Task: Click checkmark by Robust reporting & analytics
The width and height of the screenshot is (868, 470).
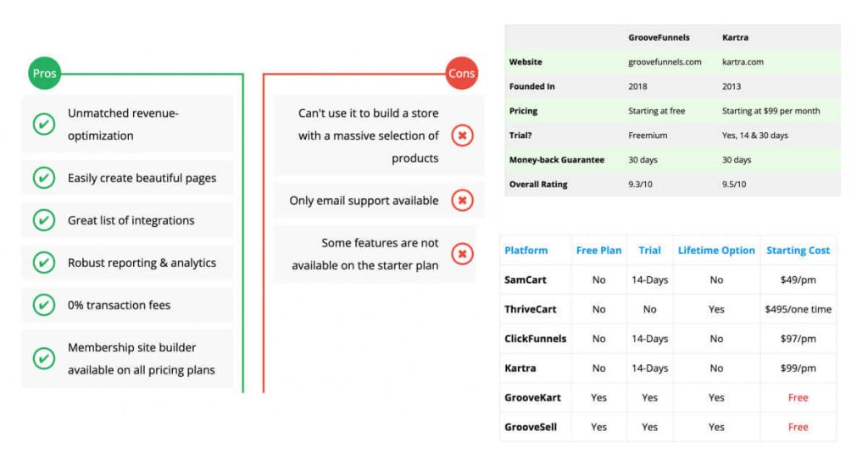Action: [44, 263]
